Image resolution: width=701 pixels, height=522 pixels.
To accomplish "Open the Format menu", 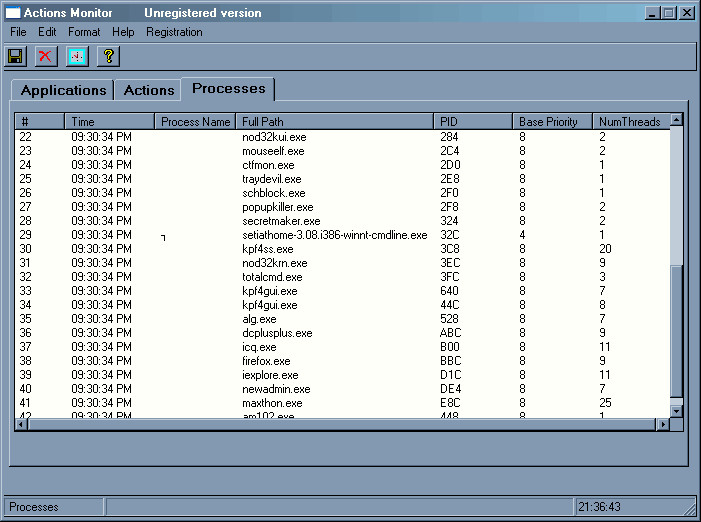I will (x=84, y=32).
